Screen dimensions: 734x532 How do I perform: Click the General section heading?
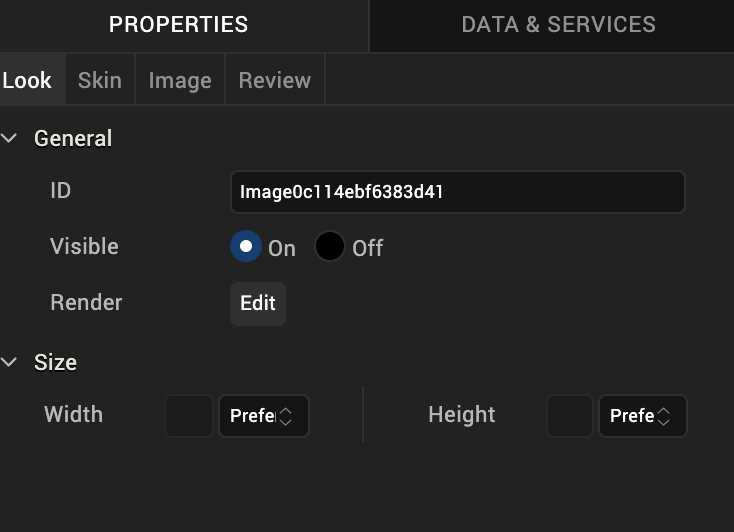click(x=73, y=138)
